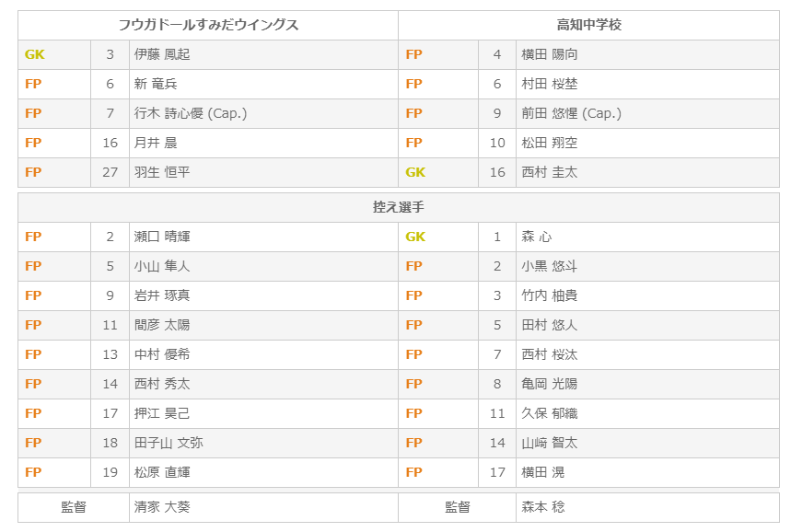Click the GK label next to 伊藤 鳳起

(x=34, y=54)
